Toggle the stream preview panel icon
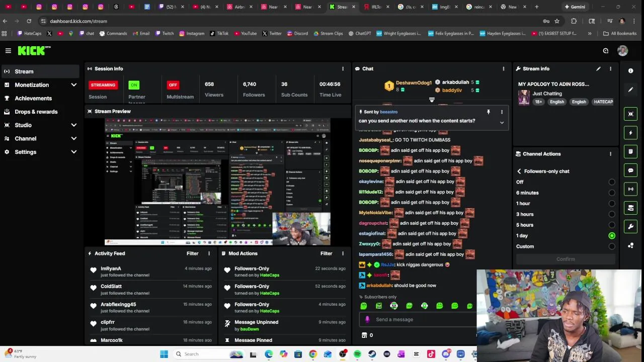Viewport: 644px width, 362px height. [631, 114]
